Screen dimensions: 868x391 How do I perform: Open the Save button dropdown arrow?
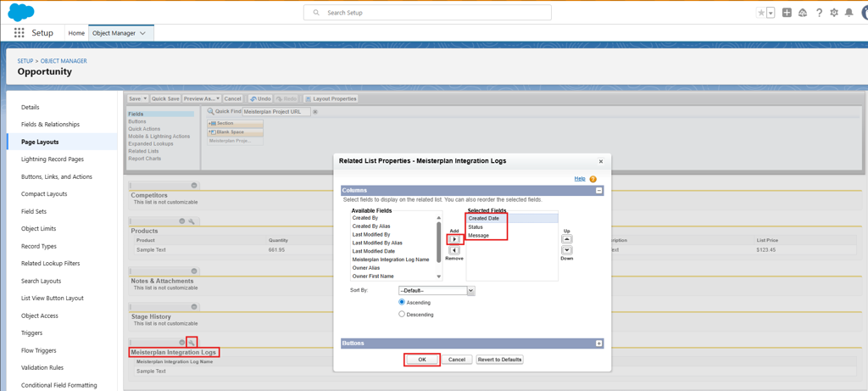click(x=146, y=98)
